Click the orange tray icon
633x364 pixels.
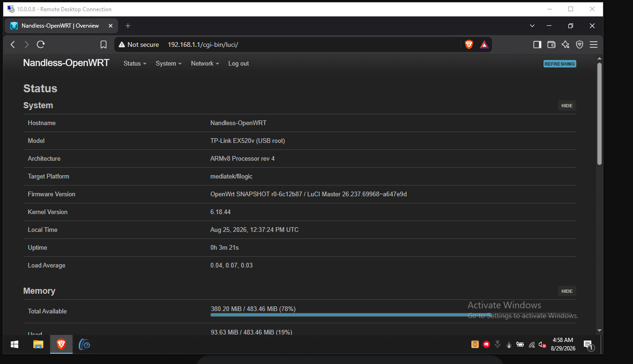(475, 345)
